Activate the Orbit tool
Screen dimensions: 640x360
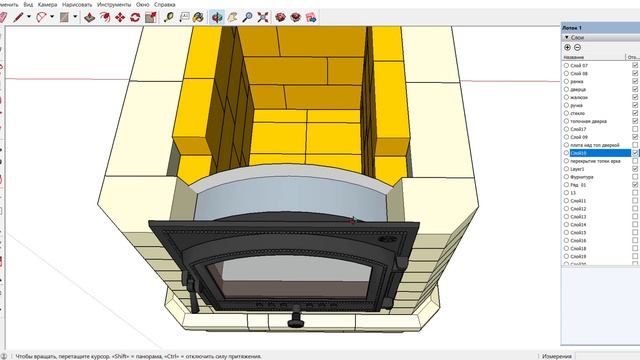[217, 17]
